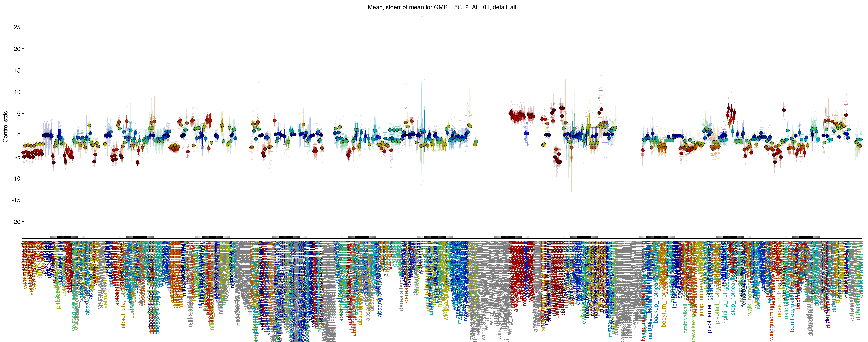Click the y-axis tick label -10
Viewport: 868px width, 342px height.
(x=16, y=178)
